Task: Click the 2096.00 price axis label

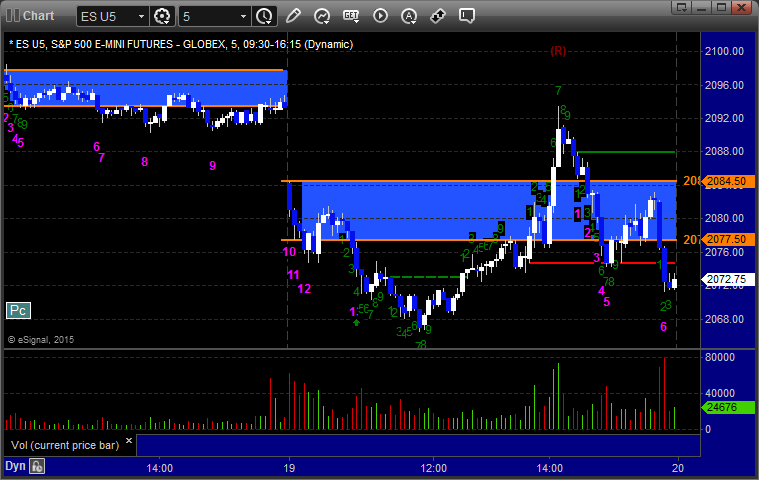Action: pos(725,85)
